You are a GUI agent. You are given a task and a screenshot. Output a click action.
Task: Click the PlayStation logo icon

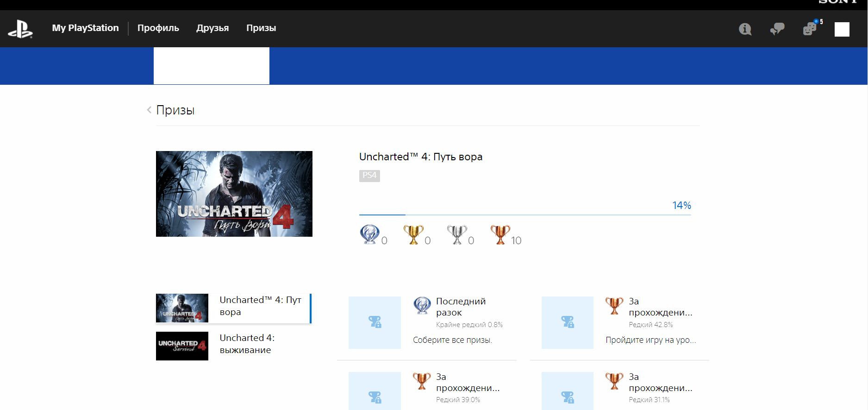[x=20, y=29]
